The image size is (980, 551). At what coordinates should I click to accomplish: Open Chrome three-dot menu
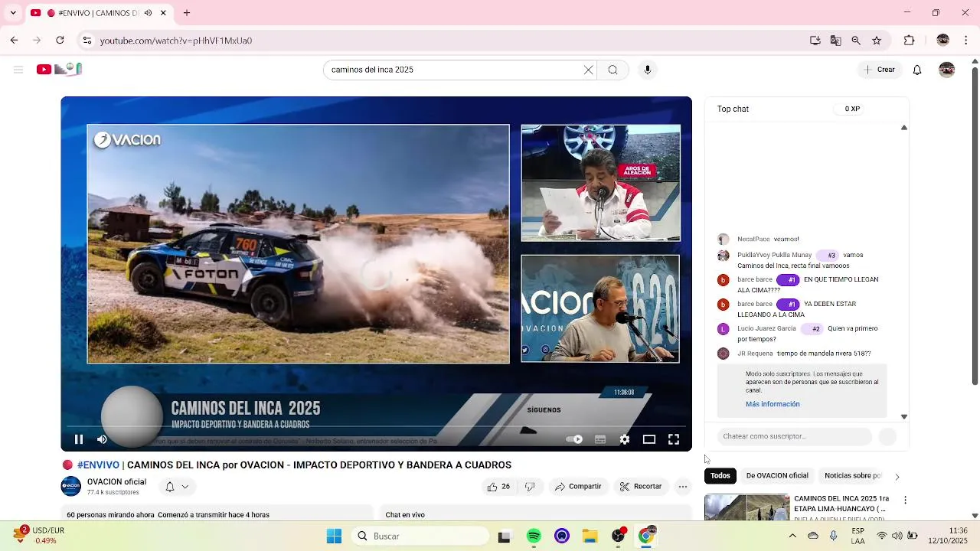[x=966, y=41]
